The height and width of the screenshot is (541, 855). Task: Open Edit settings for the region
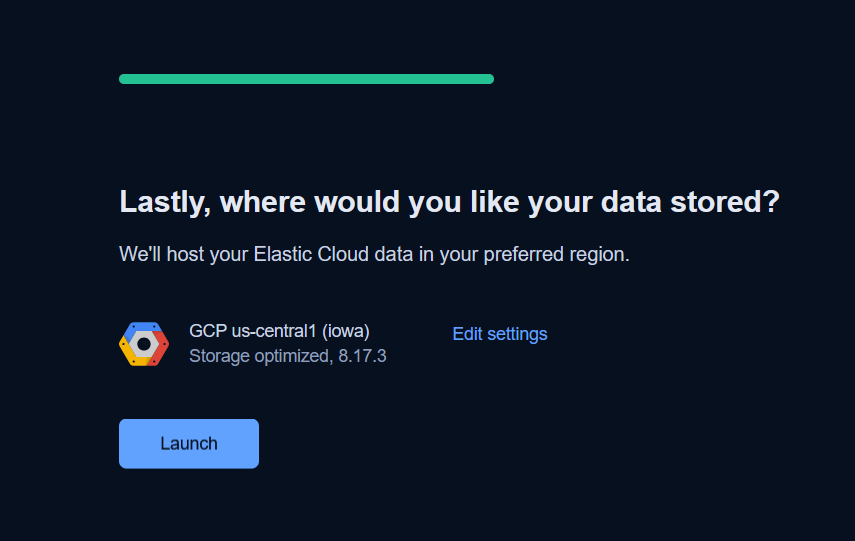[500, 334]
